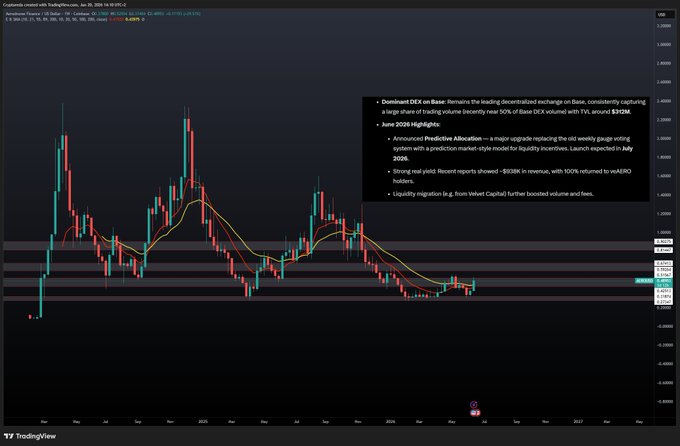Click the created with TradingView.com header text

click(65, 5)
